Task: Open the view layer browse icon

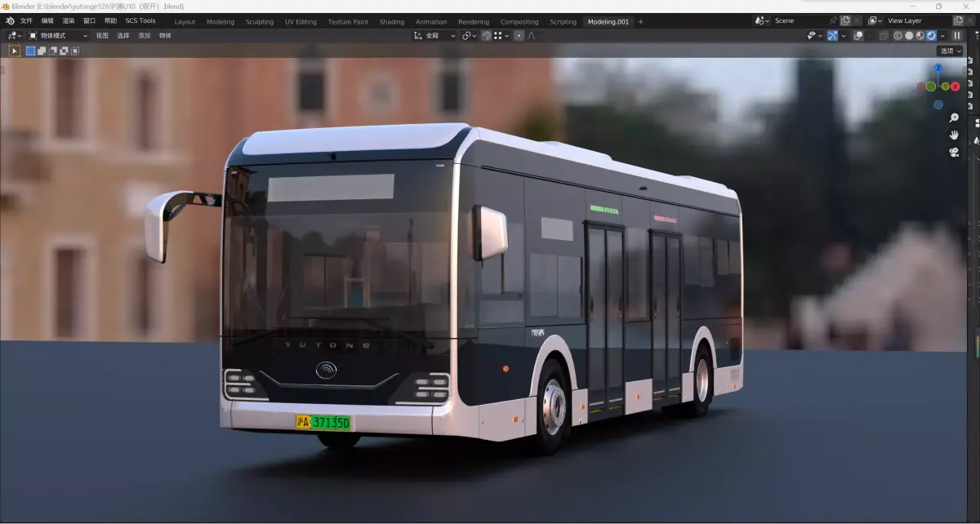Action: coord(875,21)
